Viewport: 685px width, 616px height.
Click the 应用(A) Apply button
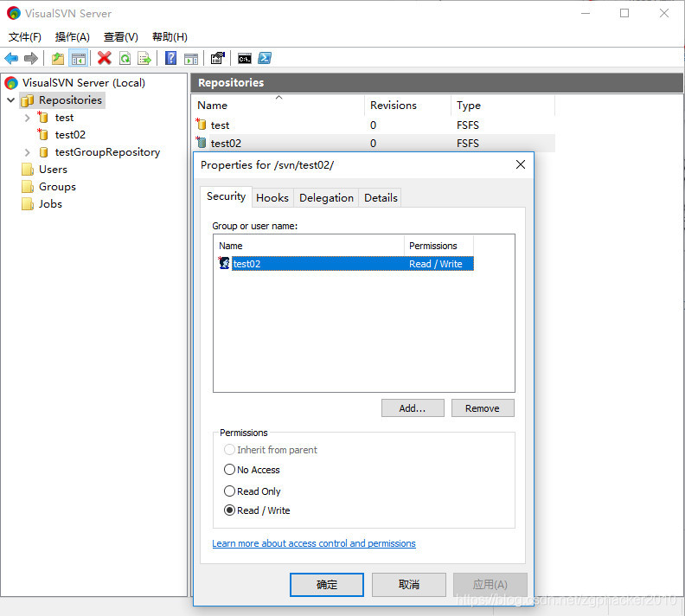click(x=490, y=585)
